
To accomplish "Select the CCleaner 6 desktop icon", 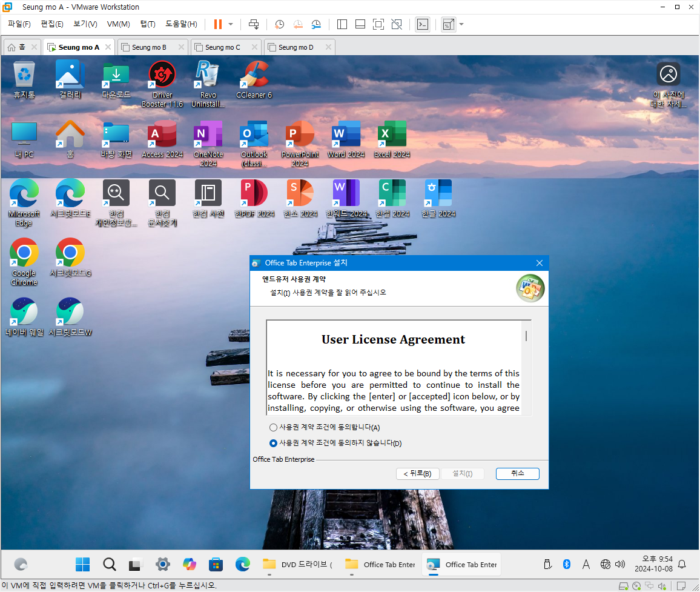I will pos(254,81).
